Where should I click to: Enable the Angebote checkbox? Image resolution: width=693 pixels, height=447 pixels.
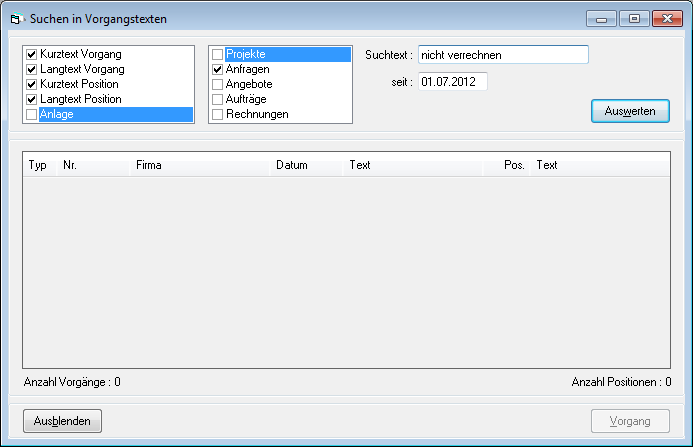[x=217, y=84]
